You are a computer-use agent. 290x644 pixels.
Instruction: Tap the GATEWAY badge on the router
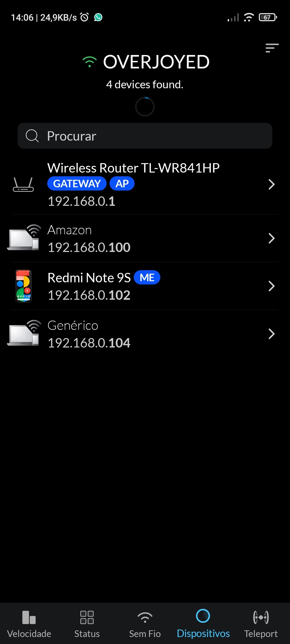[x=77, y=184]
